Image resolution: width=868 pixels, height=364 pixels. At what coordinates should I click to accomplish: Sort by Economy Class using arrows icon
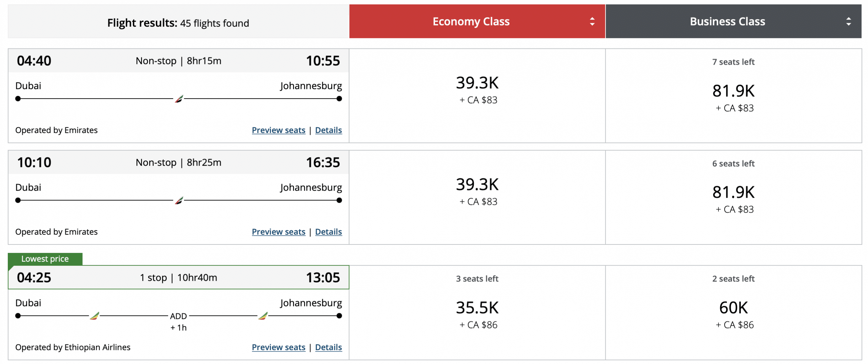[x=592, y=22]
